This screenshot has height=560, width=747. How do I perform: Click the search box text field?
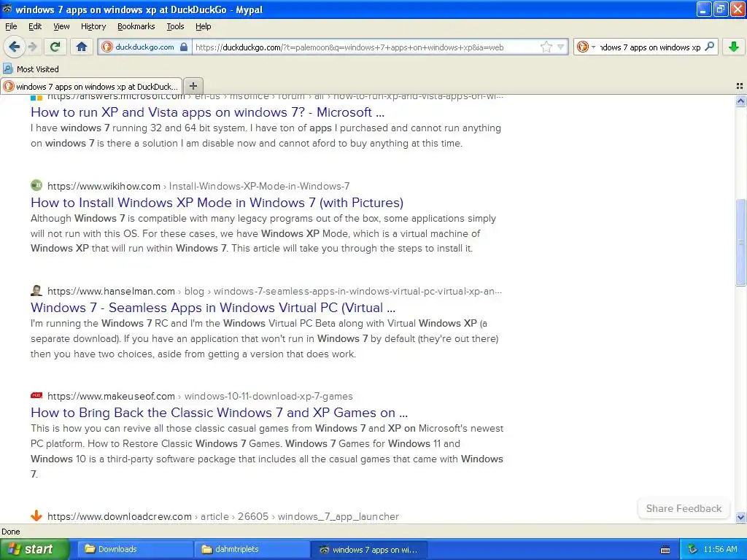coord(650,47)
